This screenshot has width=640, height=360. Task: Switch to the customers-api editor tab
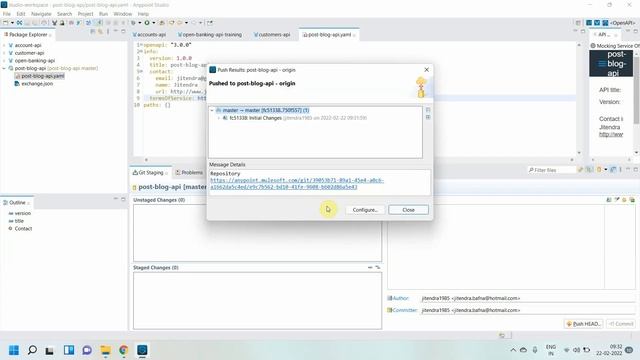pyautogui.click(x=272, y=35)
